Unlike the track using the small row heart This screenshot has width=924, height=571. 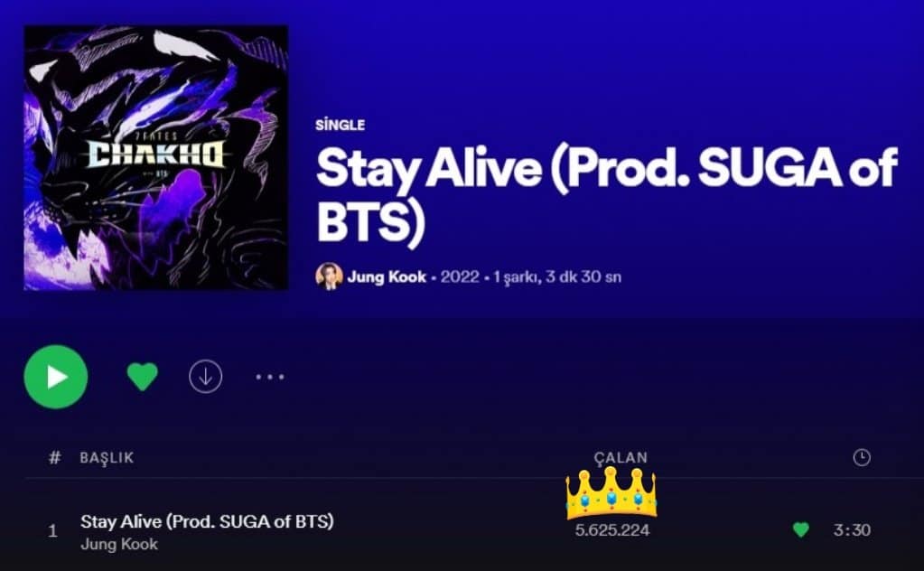click(x=801, y=529)
